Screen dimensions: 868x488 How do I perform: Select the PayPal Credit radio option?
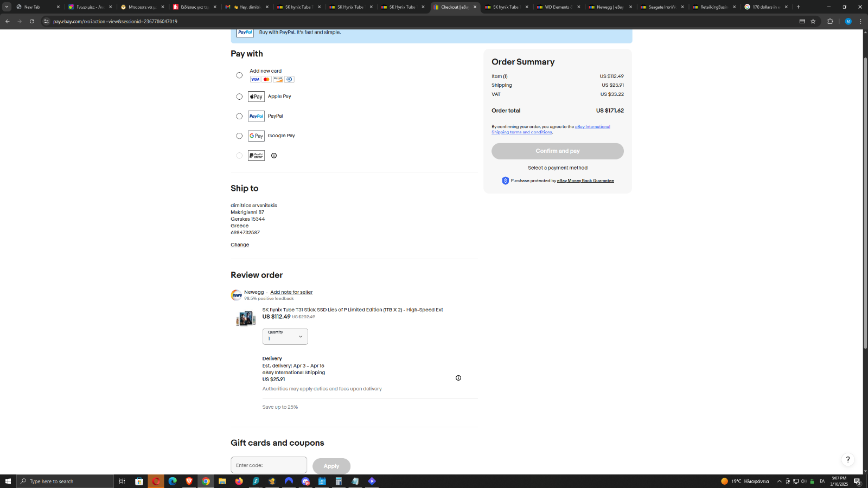239,156
